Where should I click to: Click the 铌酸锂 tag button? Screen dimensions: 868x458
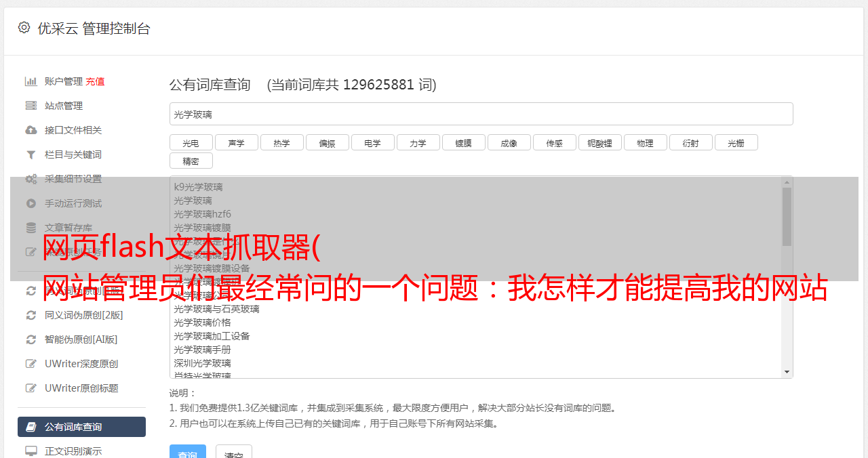pos(599,142)
